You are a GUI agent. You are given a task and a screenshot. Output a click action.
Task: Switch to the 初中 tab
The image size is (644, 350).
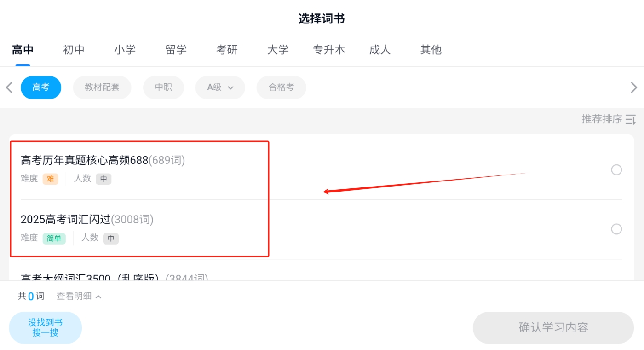tap(74, 50)
